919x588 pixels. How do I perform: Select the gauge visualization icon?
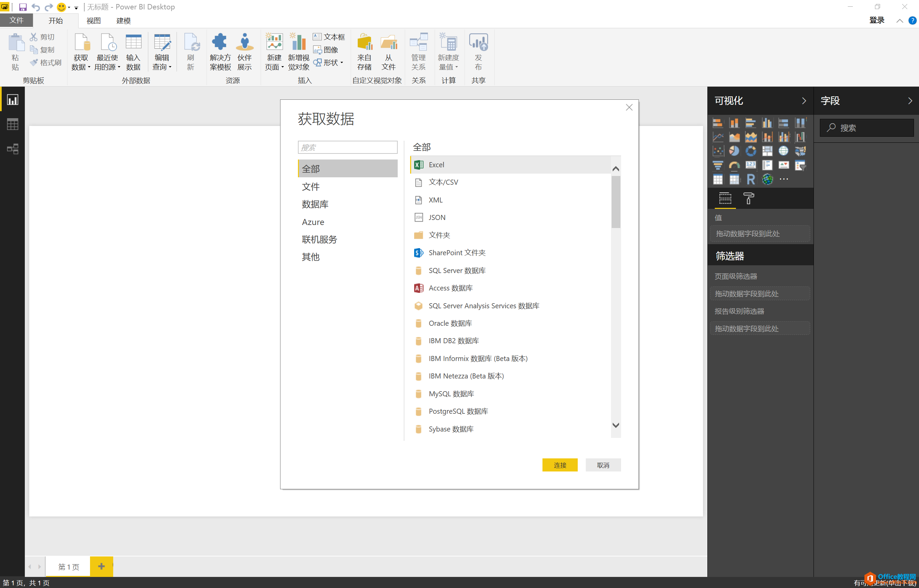coord(734,165)
